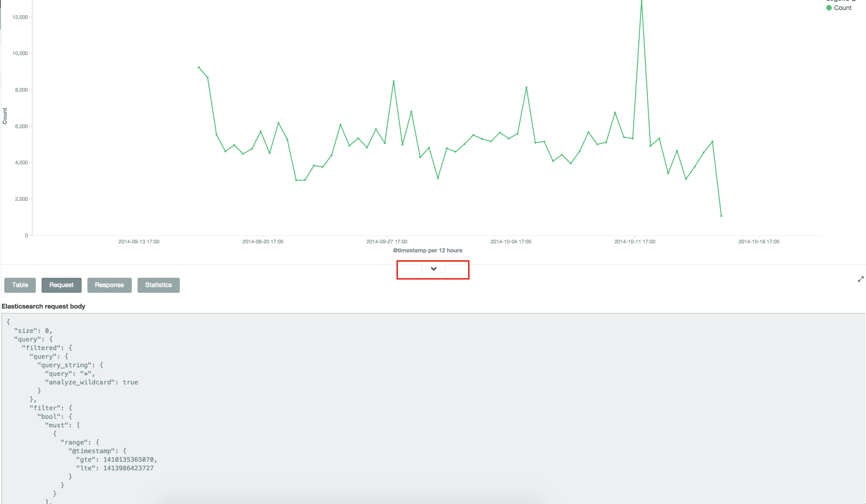The height and width of the screenshot is (504, 866).
Task: Show the Statistics tab
Action: (x=158, y=285)
